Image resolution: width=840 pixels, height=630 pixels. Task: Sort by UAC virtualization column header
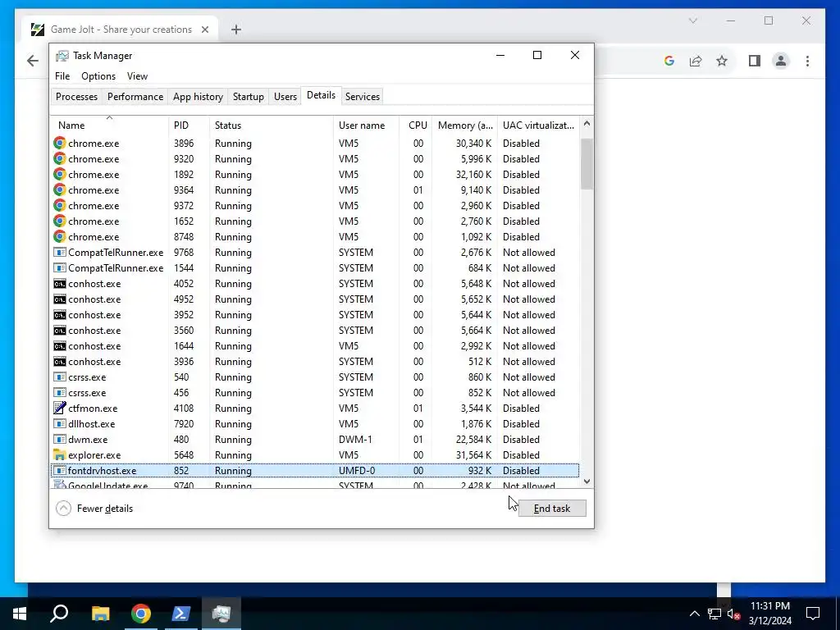pos(538,125)
